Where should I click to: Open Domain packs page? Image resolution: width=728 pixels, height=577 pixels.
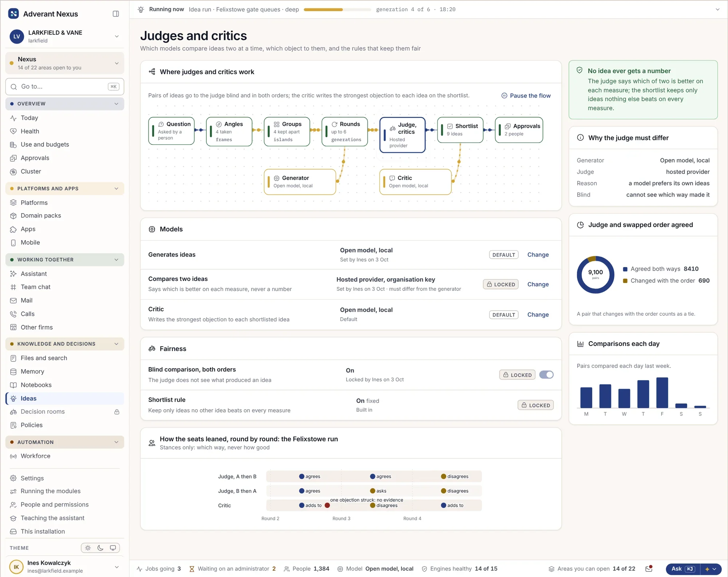[x=65, y=216]
